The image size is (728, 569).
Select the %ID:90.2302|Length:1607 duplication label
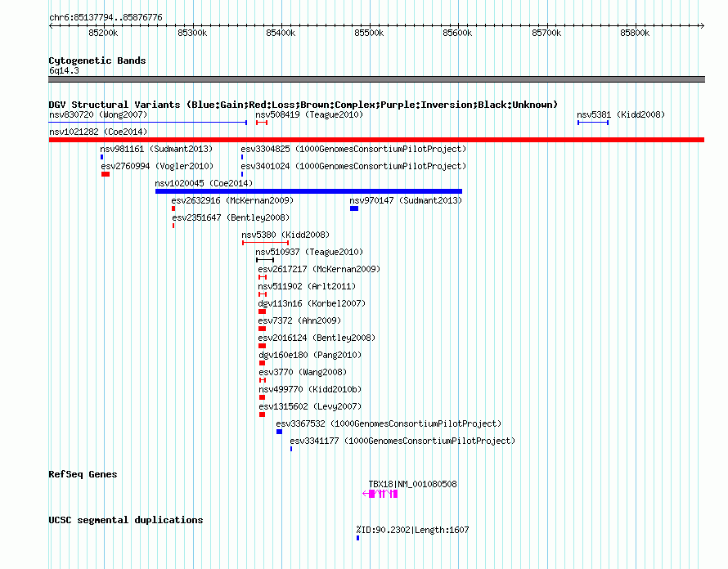(412, 530)
